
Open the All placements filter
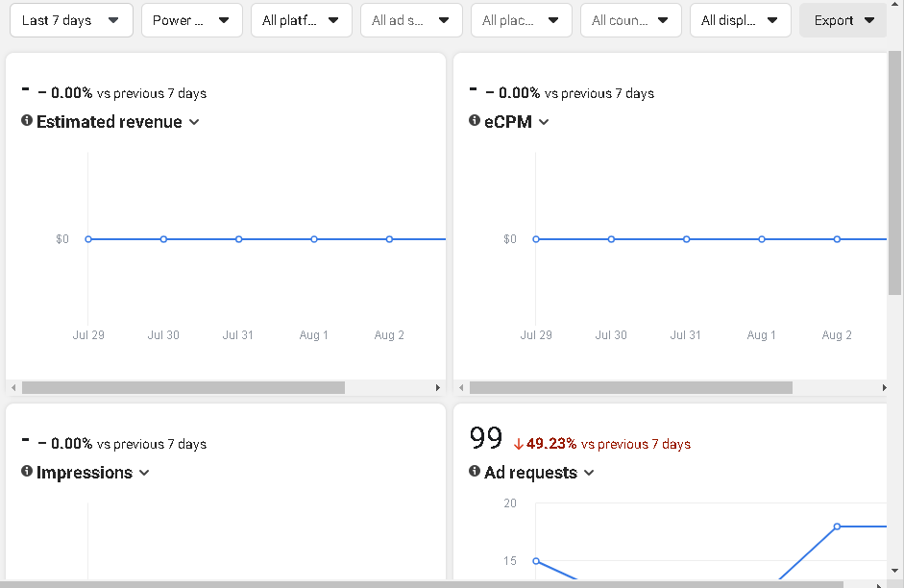point(521,20)
